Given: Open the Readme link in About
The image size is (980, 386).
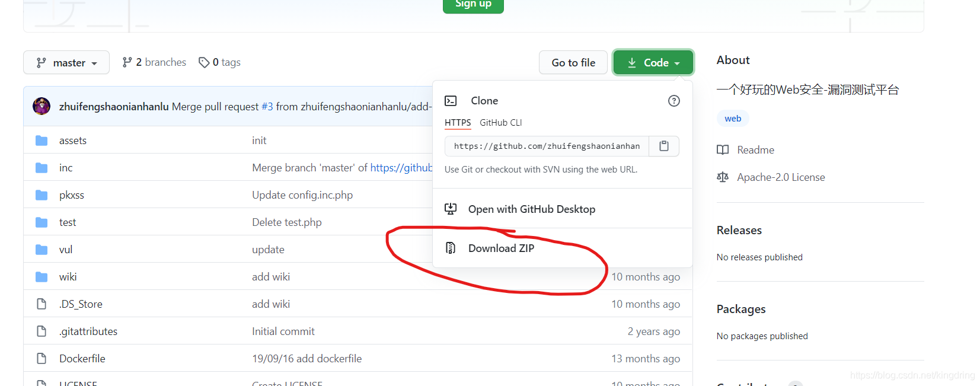Looking at the screenshot, I should 755,150.
